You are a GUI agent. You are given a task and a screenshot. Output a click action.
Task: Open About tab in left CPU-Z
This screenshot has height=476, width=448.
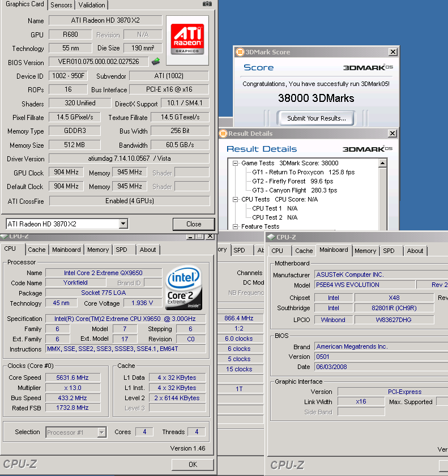pyautogui.click(x=148, y=250)
